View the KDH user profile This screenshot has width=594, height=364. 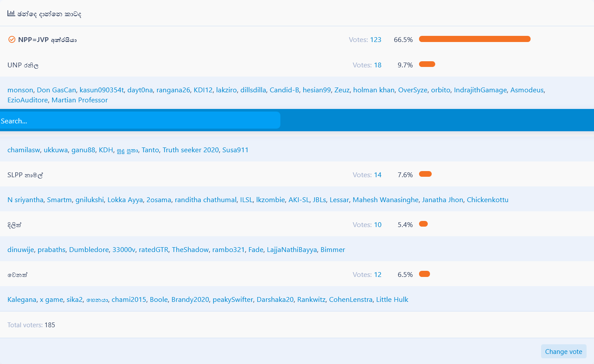106,150
